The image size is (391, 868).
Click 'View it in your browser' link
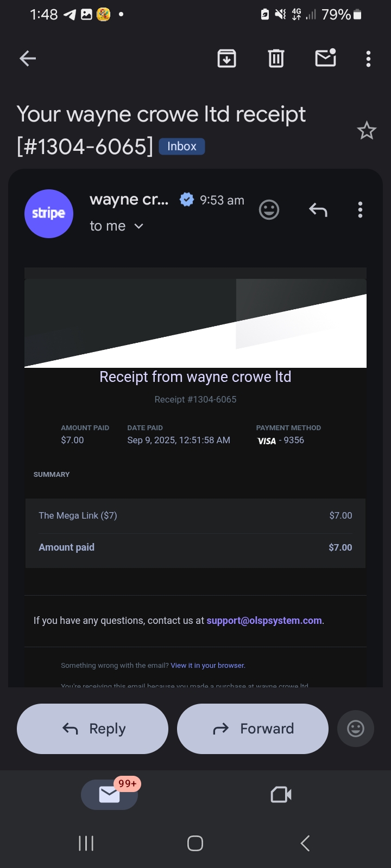tap(207, 666)
